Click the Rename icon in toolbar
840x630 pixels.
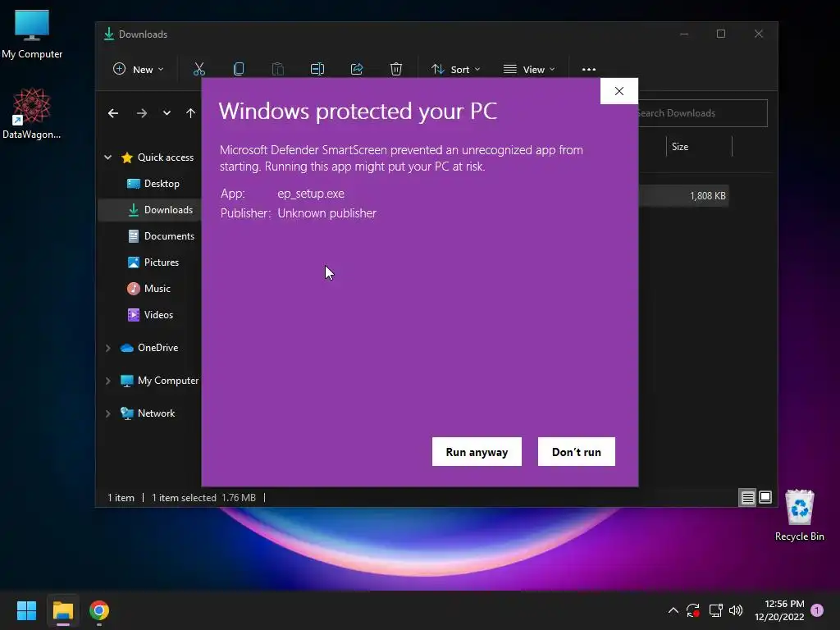(x=317, y=69)
